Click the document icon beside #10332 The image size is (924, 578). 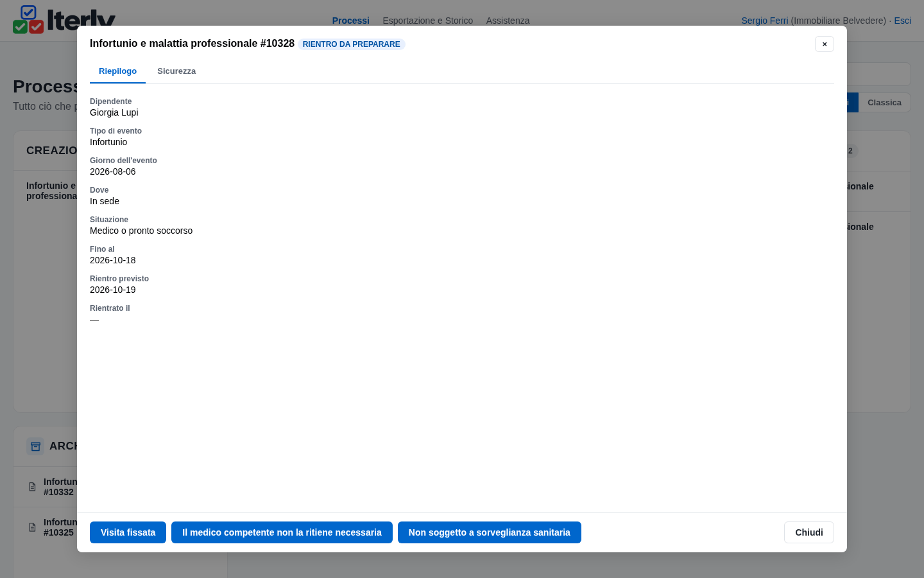pos(32,487)
